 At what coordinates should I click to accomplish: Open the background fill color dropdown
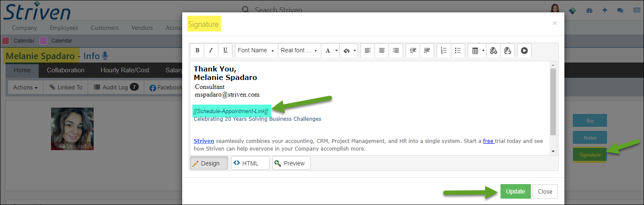point(349,50)
